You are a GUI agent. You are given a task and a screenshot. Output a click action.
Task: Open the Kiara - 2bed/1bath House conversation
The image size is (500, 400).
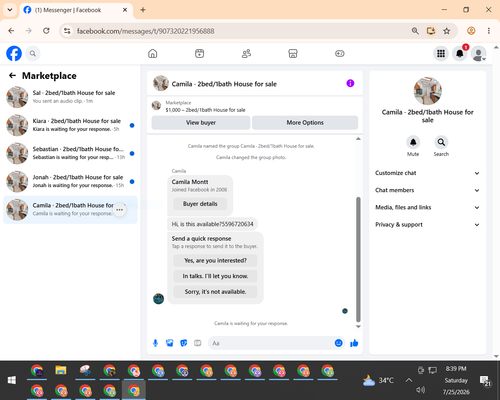pos(70,125)
